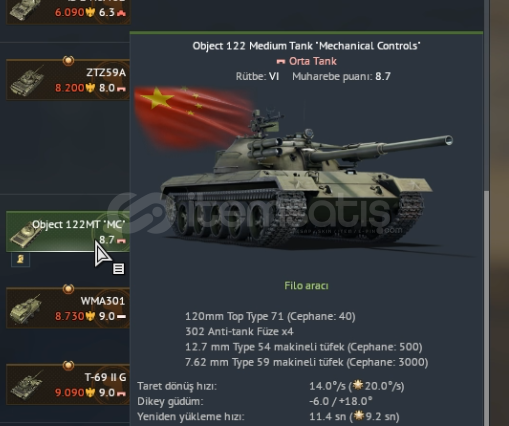Image resolution: width=509 pixels, height=426 pixels.
Task: Click the 120mm Top Type 71 weapon line
Action: coord(270,316)
